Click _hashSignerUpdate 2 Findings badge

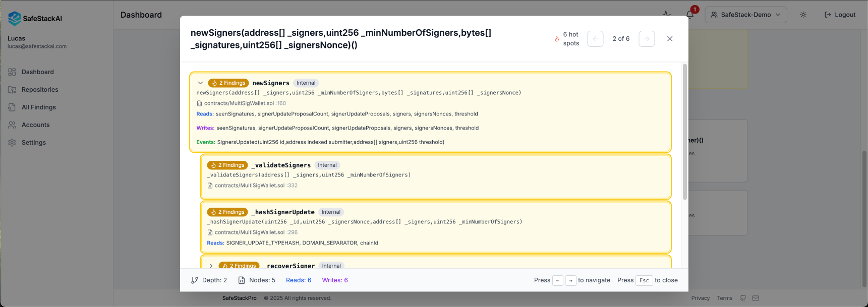coord(227,212)
